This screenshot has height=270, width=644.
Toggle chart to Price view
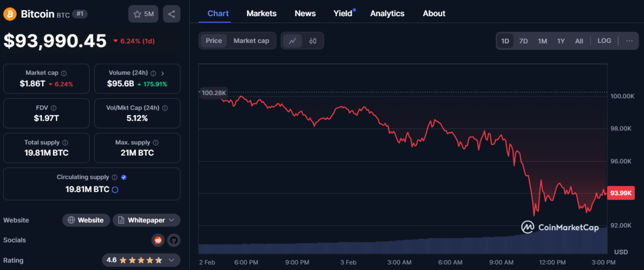tap(214, 41)
